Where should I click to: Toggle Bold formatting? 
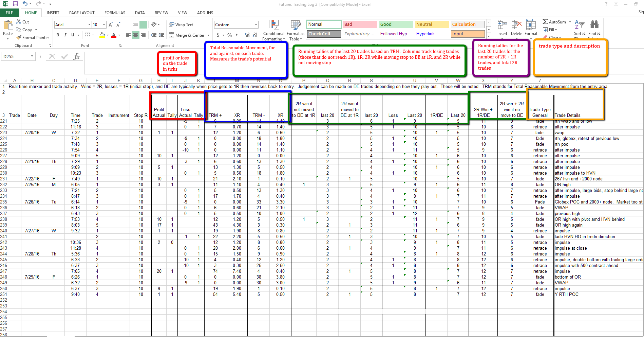tap(58, 35)
